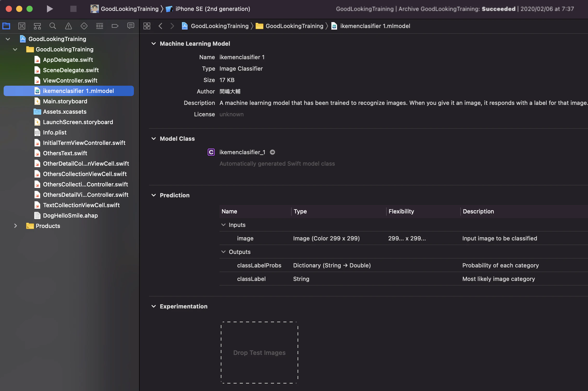588x391 pixels.
Task: Click the Run (play) button
Action: (50, 9)
